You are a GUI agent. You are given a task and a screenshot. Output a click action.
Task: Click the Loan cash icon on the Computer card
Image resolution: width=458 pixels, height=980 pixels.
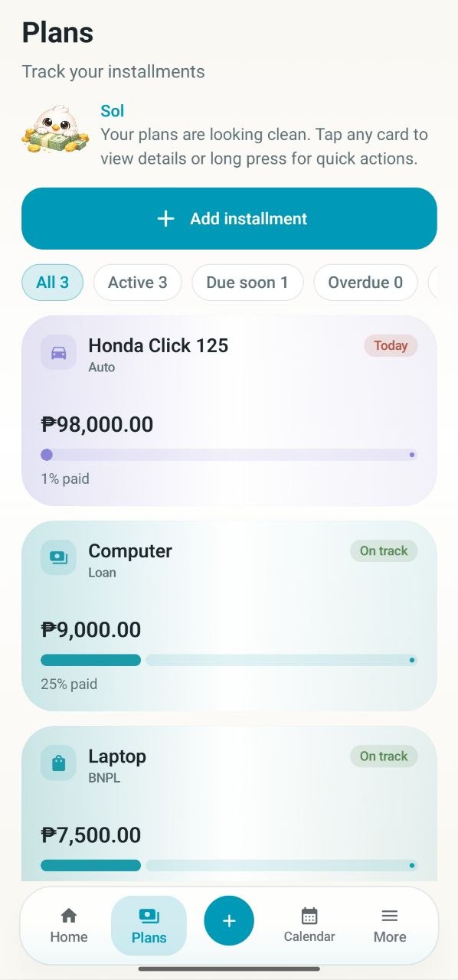click(x=57, y=557)
